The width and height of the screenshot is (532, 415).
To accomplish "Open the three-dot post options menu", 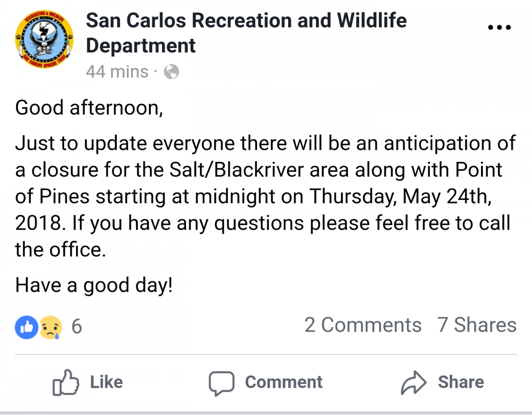I will 499,27.
